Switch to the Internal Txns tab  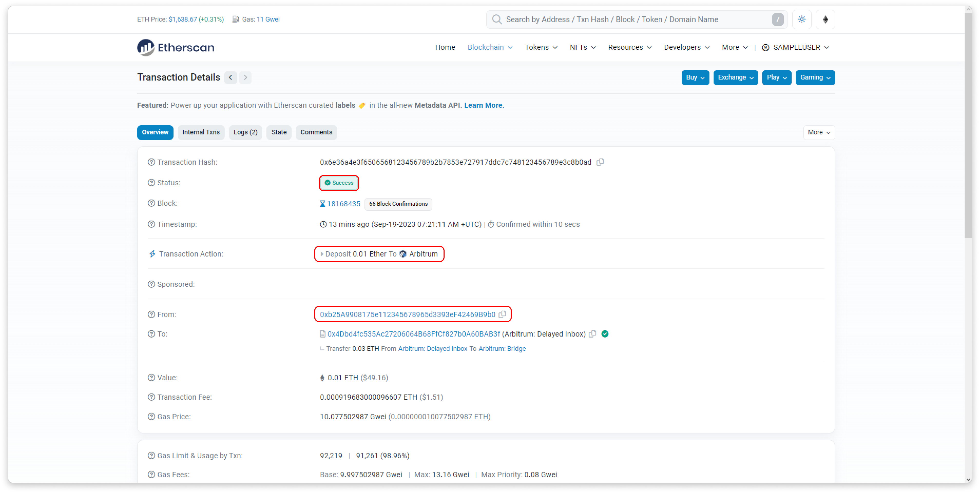(x=201, y=132)
